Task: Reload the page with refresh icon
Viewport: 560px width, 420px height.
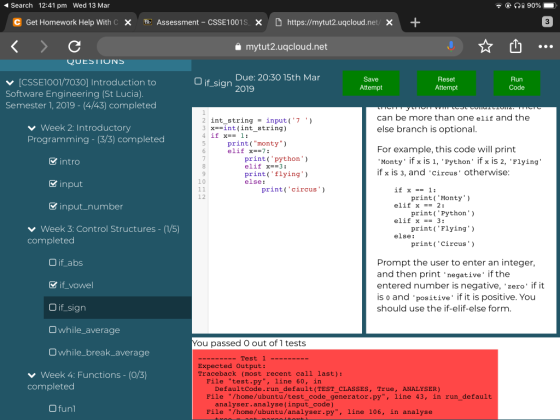Action: click(x=74, y=46)
